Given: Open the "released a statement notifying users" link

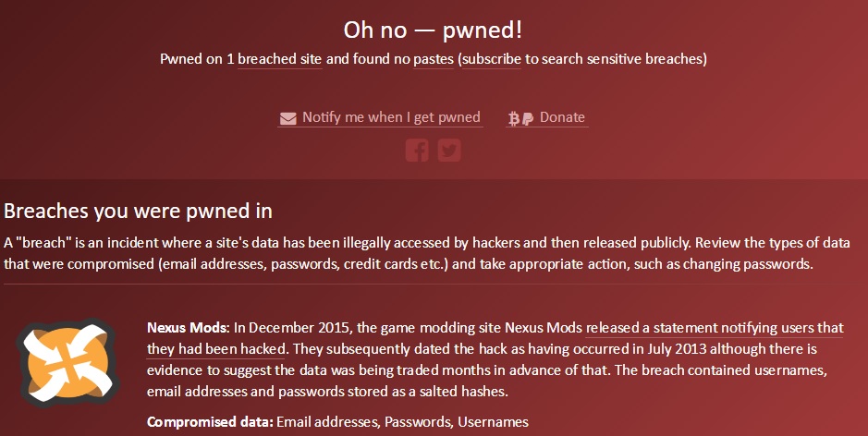Looking at the screenshot, I should pyautogui.click(x=714, y=327).
